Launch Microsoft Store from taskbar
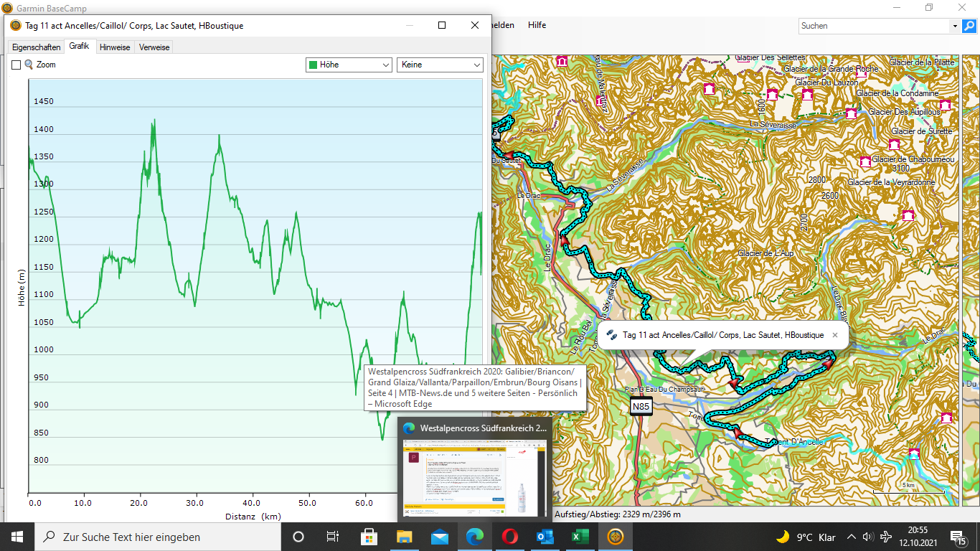 pyautogui.click(x=369, y=537)
